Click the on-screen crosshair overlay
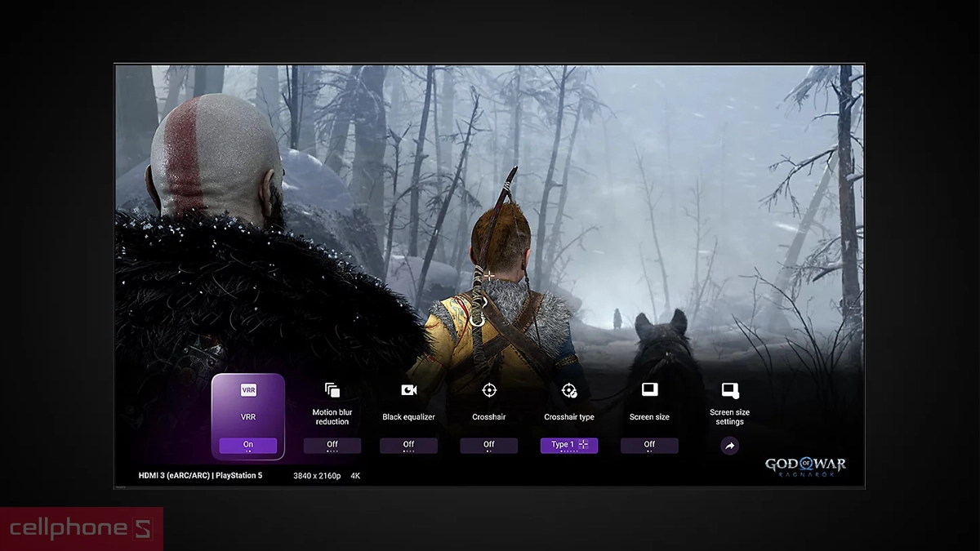The height and width of the screenshot is (551, 980). (488, 276)
